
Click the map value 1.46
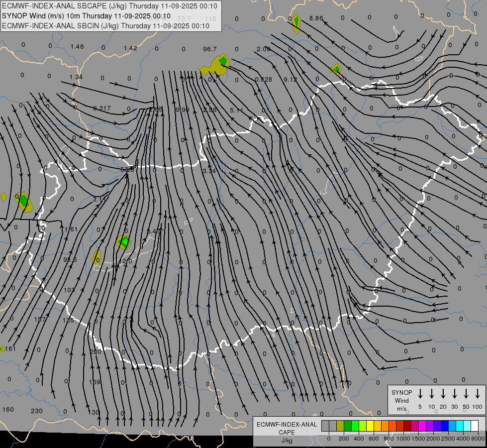(x=77, y=47)
